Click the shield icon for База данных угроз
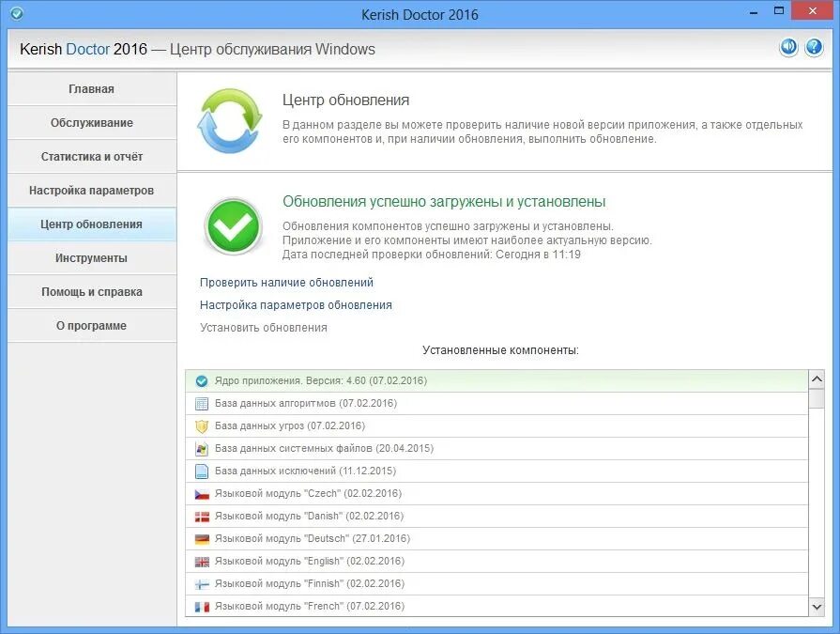The height and width of the screenshot is (634, 840). (202, 426)
